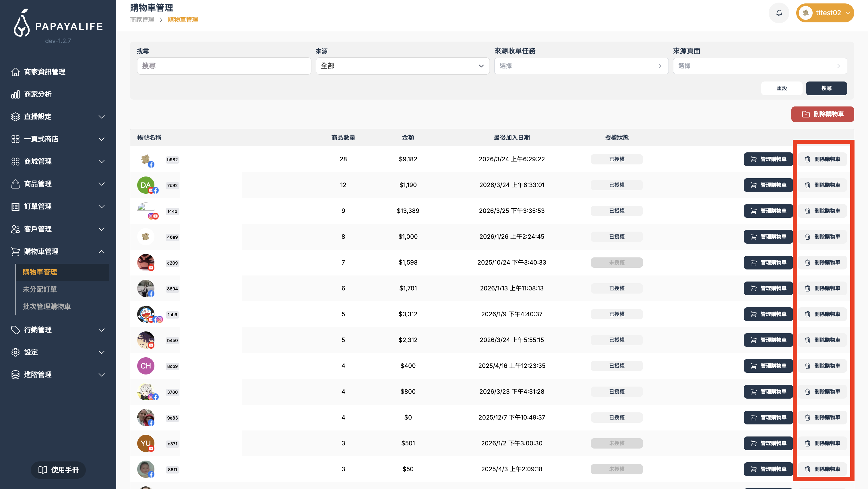Click the 設定 gear icon
This screenshot has width=868, height=489.
click(15, 352)
